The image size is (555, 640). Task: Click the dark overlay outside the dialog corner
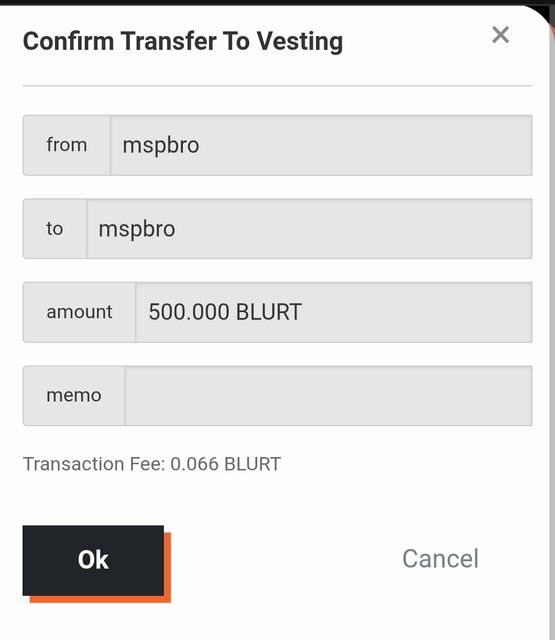point(547,9)
